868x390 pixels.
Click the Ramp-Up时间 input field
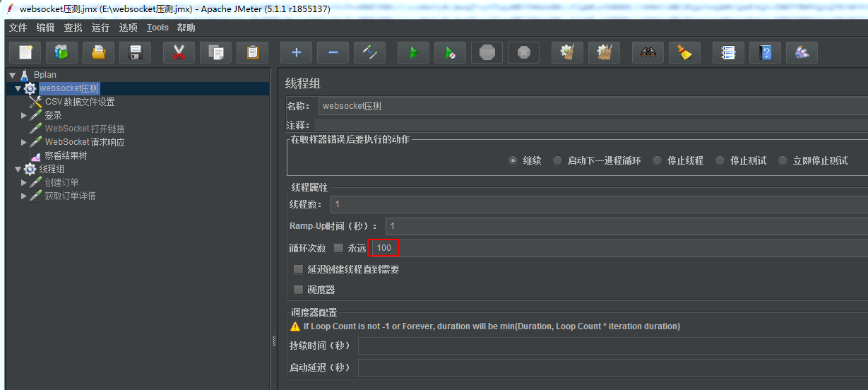coord(626,226)
